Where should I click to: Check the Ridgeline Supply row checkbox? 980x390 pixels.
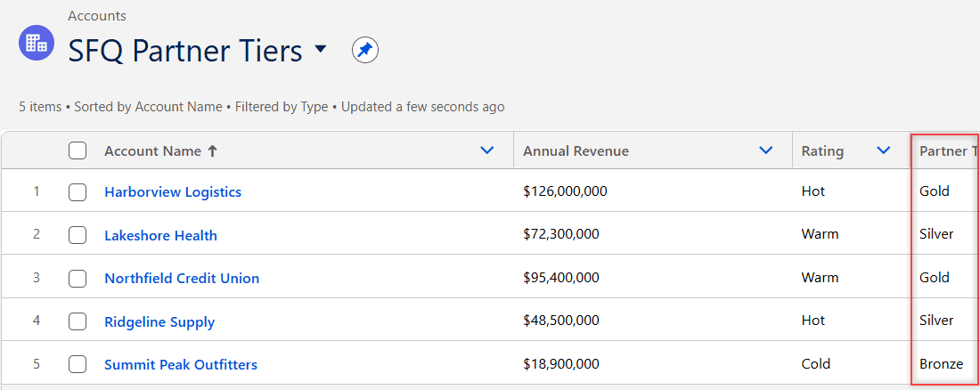click(x=78, y=321)
